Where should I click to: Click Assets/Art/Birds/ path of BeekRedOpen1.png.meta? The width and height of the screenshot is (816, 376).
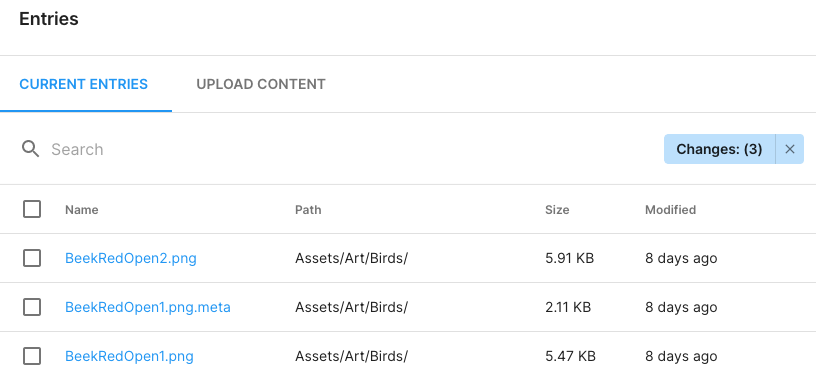[351, 307]
